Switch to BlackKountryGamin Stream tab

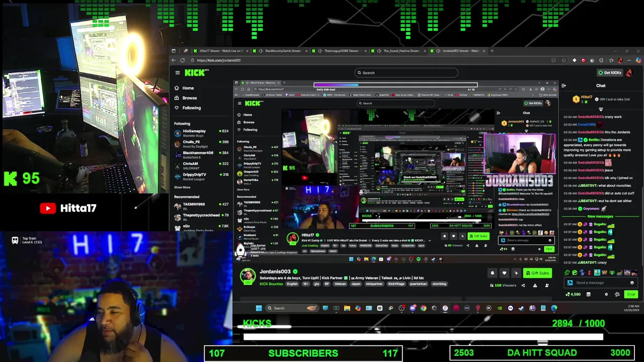(280, 51)
